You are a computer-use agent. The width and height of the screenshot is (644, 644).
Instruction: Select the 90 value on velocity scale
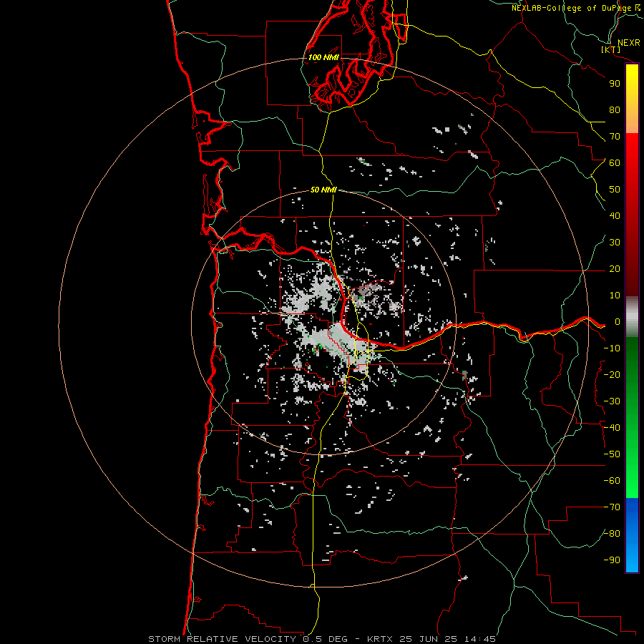click(x=615, y=84)
